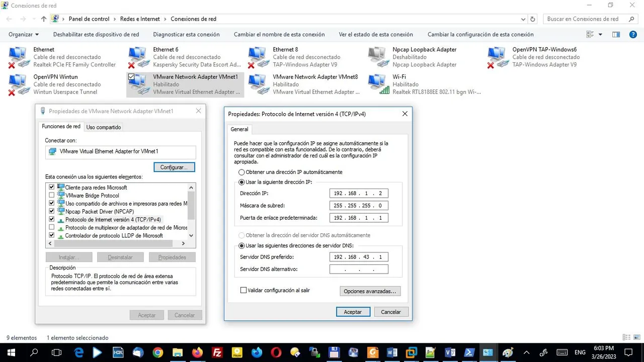Select the Ethernet adapter icon
This screenshot has height=362, width=644.
tap(19, 57)
